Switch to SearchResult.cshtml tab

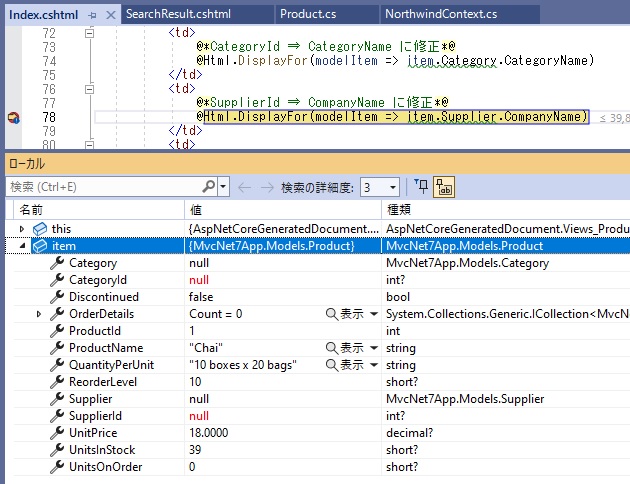pos(178,14)
